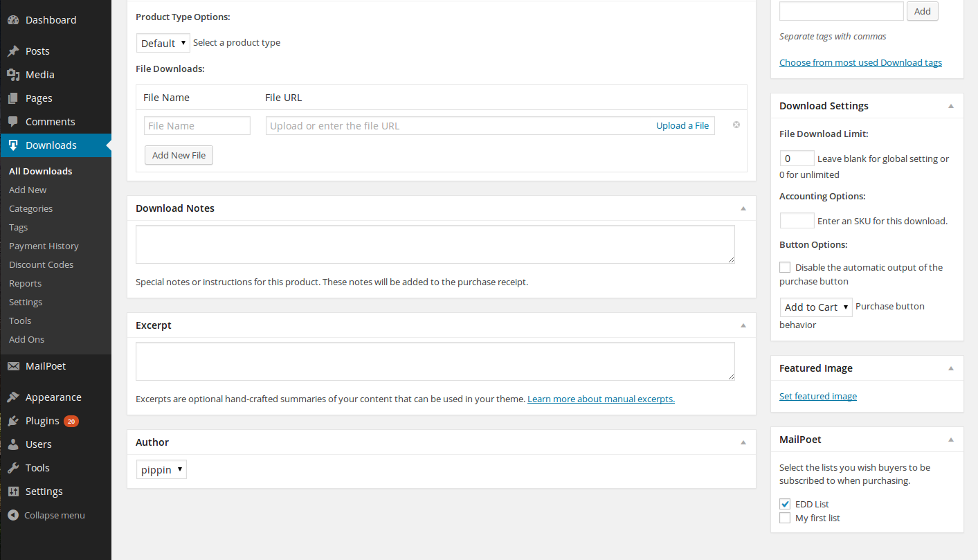978x560 pixels.
Task: Click the Collapse menu arrow icon
Action: pos(13,515)
